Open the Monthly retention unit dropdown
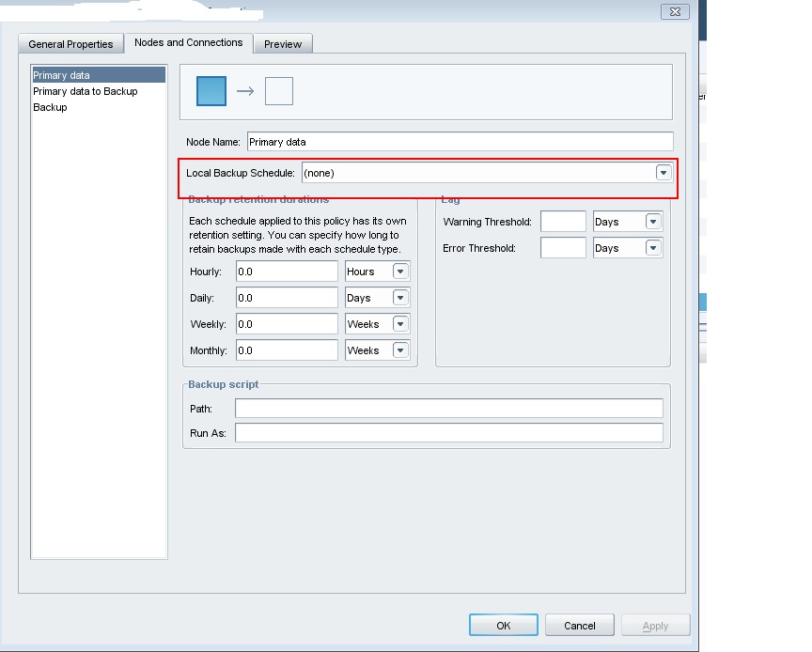Screen dimensions: 812x652 [400, 350]
